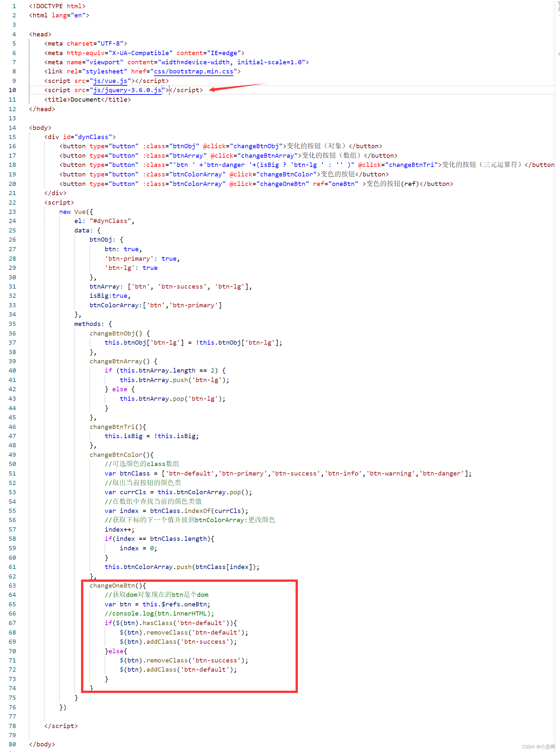Click @click="changeBtnObj" handler

243,146
